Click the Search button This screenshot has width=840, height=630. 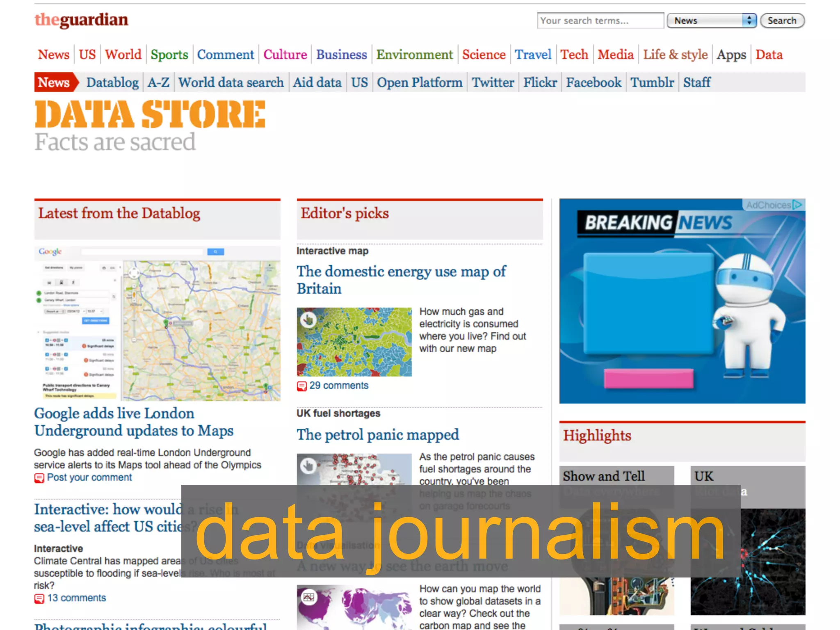[782, 21]
